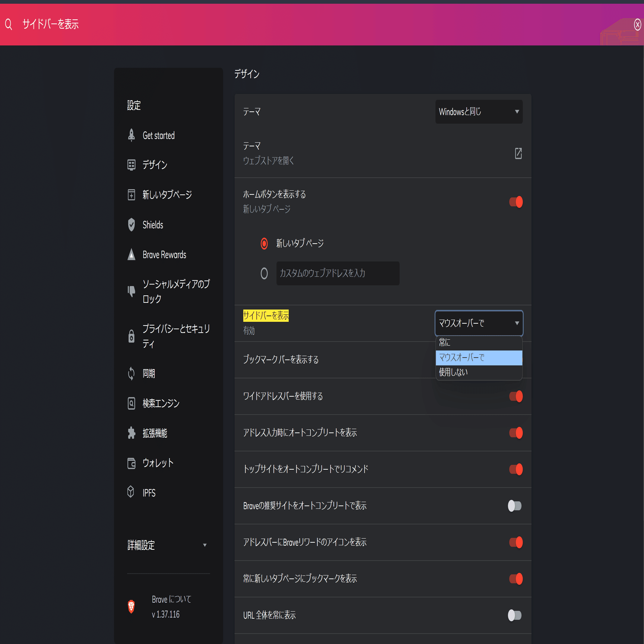Open the 同期 settings section
The height and width of the screenshot is (644, 644).
[x=149, y=373]
